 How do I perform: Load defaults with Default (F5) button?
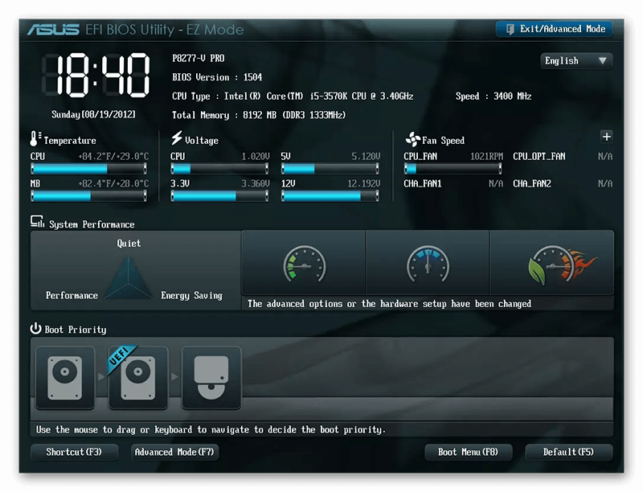pyautogui.click(x=569, y=452)
